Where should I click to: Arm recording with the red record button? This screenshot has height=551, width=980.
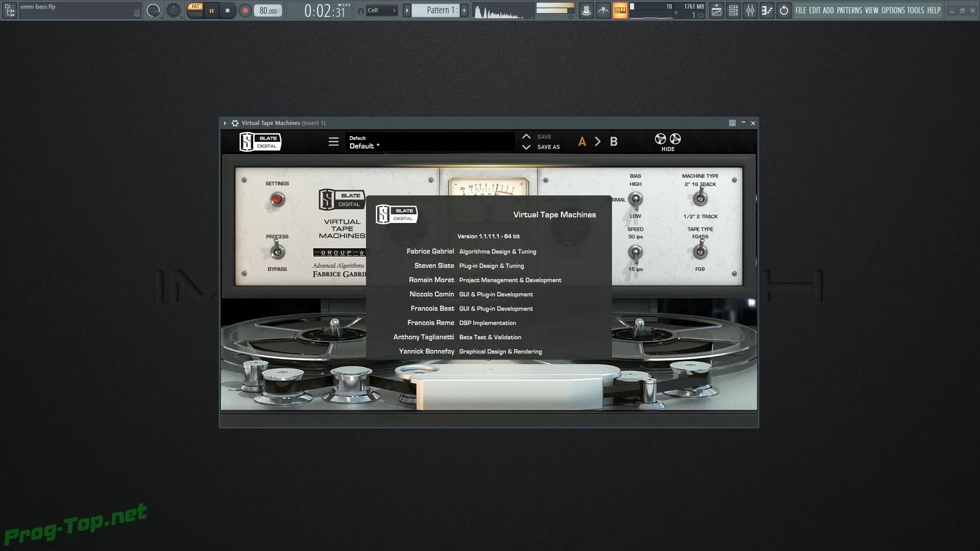click(x=245, y=10)
